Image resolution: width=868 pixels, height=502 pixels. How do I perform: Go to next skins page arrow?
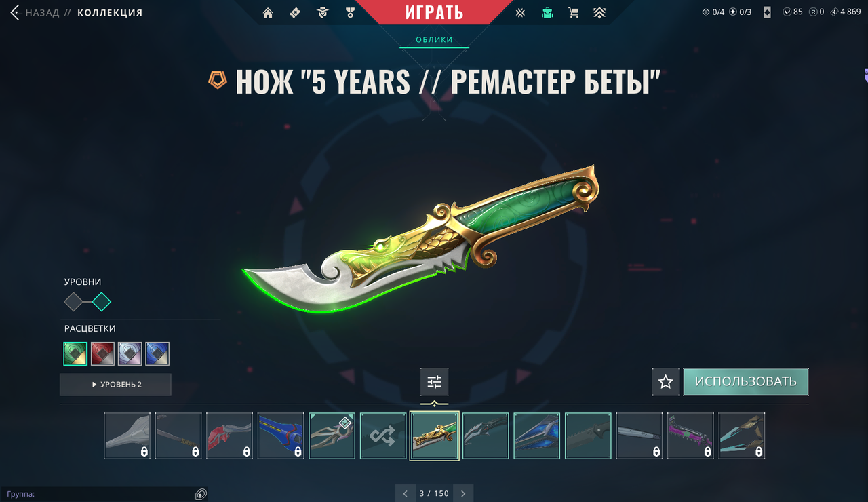463,493
